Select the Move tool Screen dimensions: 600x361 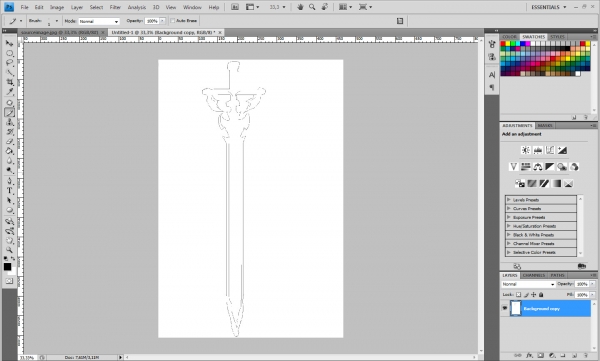coord(10,43)
